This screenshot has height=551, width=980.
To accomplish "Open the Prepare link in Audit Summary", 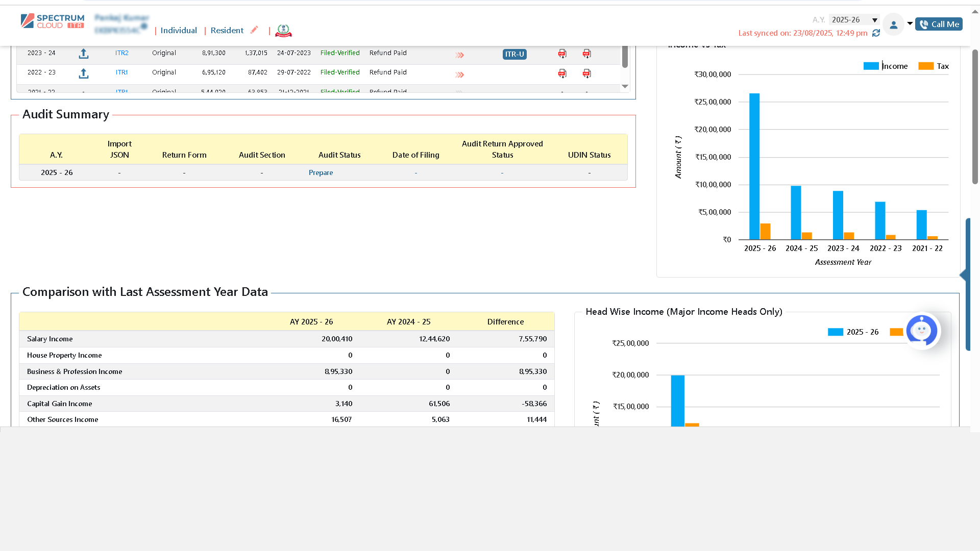I will tap(321, 172).
